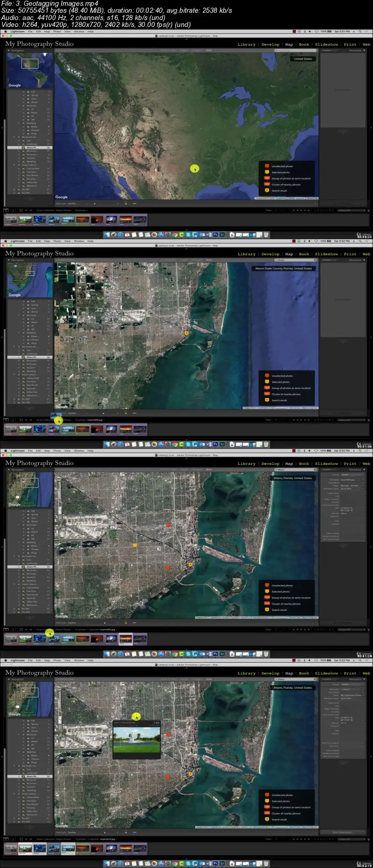Screen dimensions: 373x868
Task: Click the search result marker in the second frame's map
Action: [186, 333]
